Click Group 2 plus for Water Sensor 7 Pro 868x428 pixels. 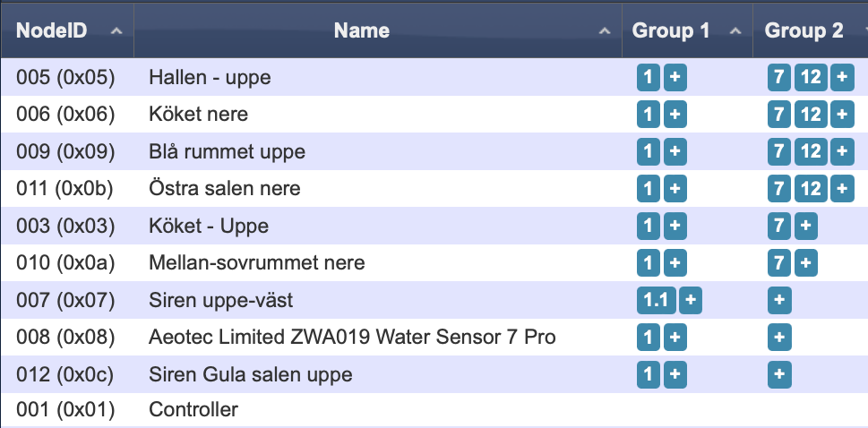[779, 338]
